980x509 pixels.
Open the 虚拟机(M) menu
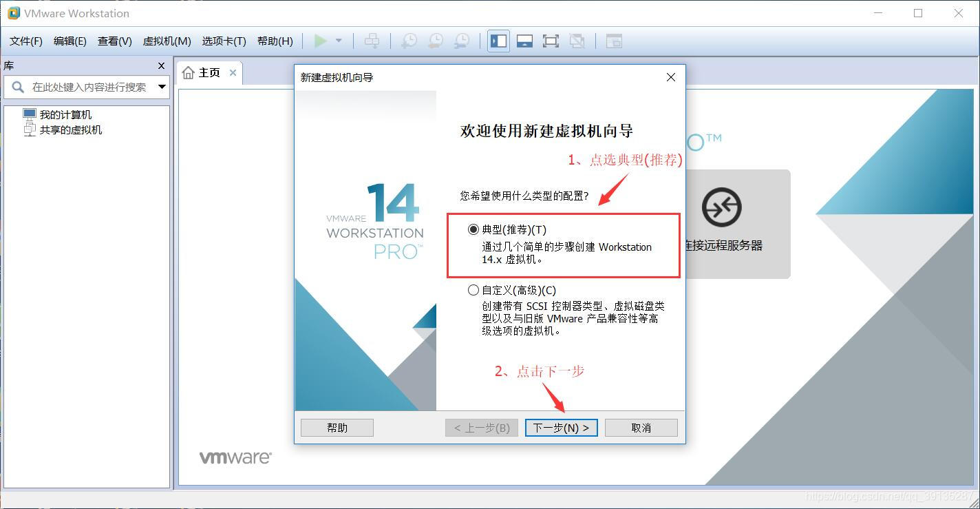pos(166,41)
